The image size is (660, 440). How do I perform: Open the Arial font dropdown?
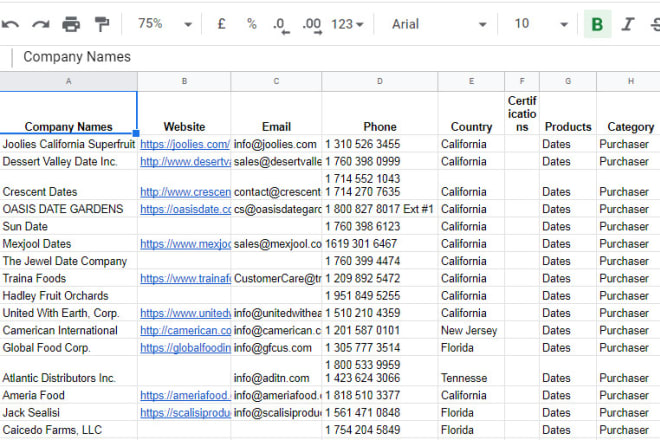[x=438, y=24]
